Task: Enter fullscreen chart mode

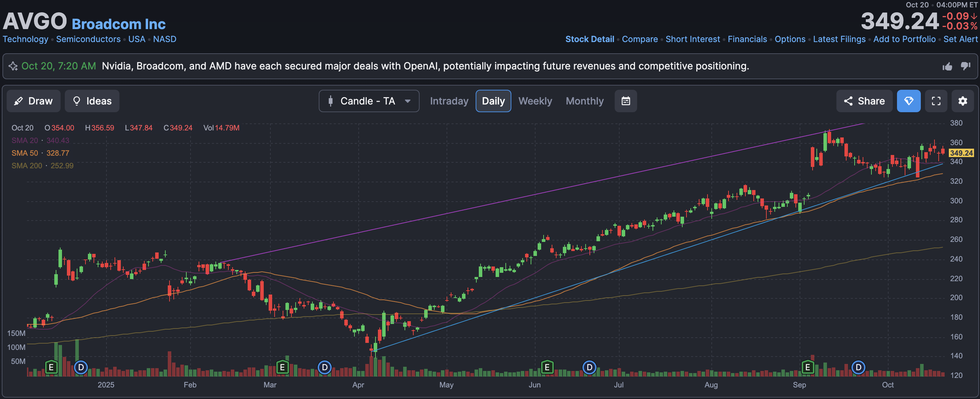Action: [x=936, y=101]
